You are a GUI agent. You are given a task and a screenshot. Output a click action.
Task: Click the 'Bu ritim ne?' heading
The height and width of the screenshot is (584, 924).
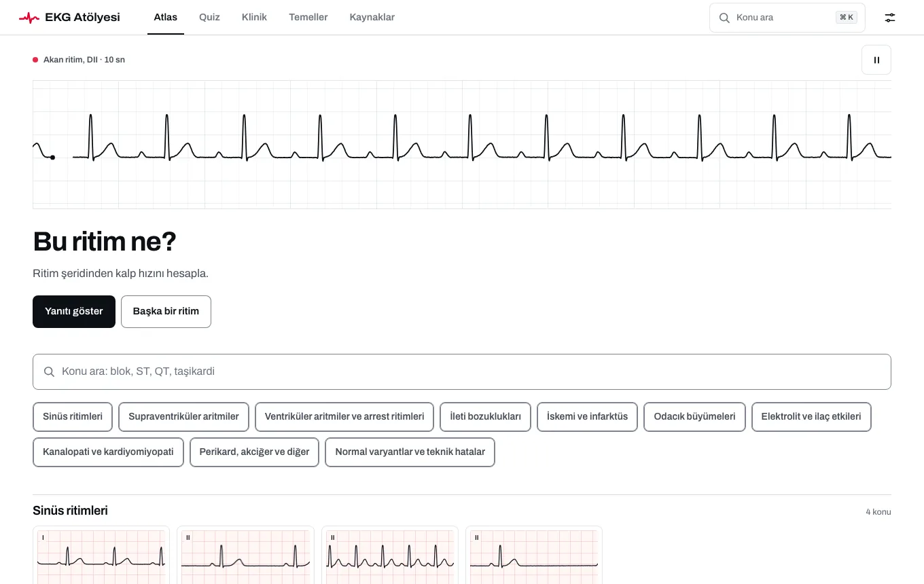(x=105, y=242)
